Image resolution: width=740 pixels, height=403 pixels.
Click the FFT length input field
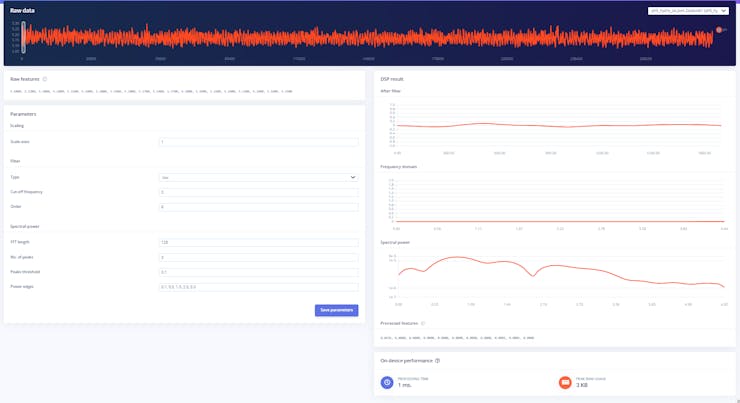258,243
